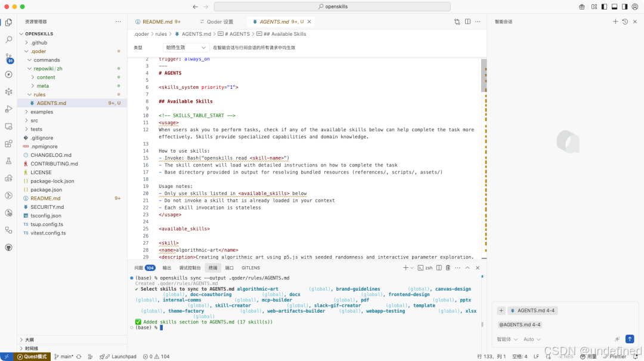
Task: Kill terminal with trash icon
Action: pos(448,268)
